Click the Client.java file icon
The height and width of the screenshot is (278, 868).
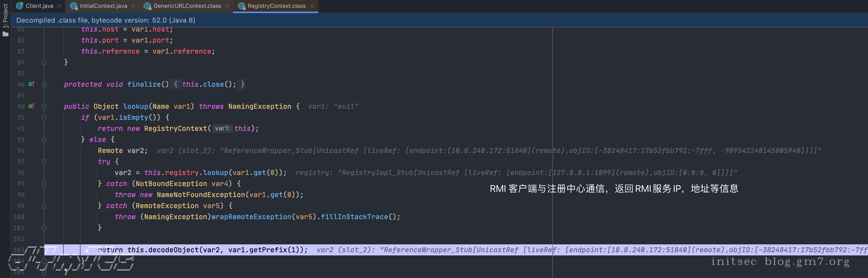point(20,6)
